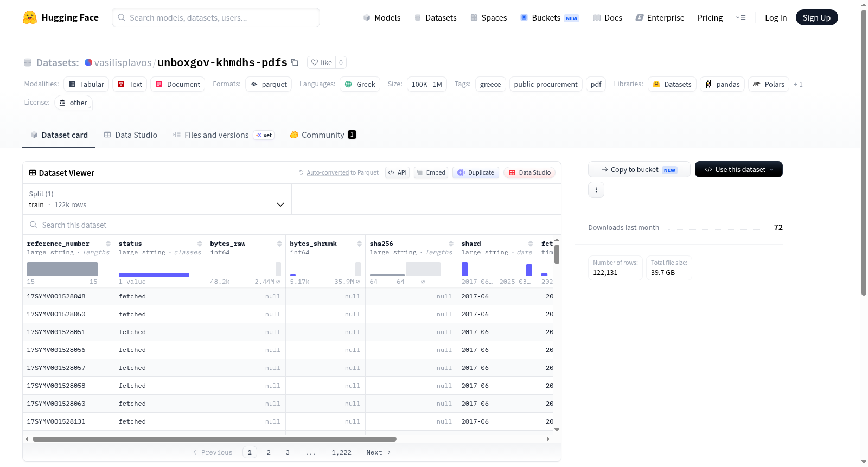
Task: Click the other license tag
Action: point(73,103)
